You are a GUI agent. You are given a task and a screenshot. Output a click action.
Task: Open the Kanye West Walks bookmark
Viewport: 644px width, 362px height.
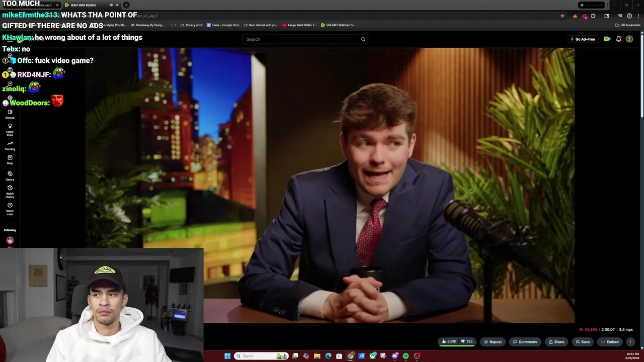click(x=299, y=25)
